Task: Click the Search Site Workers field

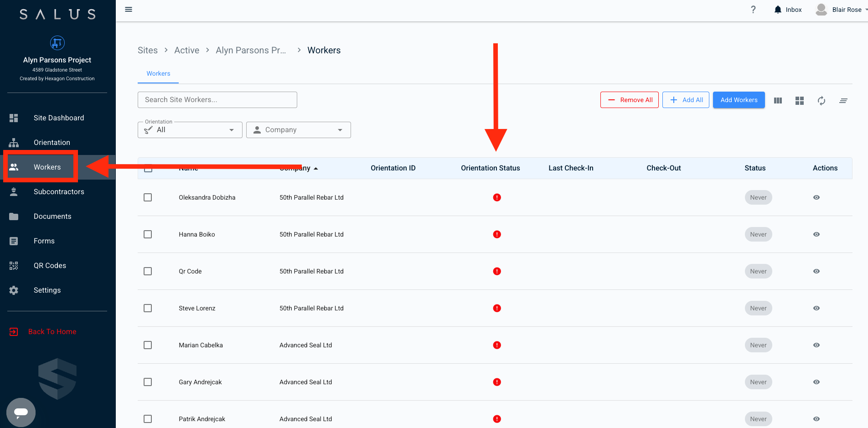Action: pyautogui.click(x=217, y=100)
